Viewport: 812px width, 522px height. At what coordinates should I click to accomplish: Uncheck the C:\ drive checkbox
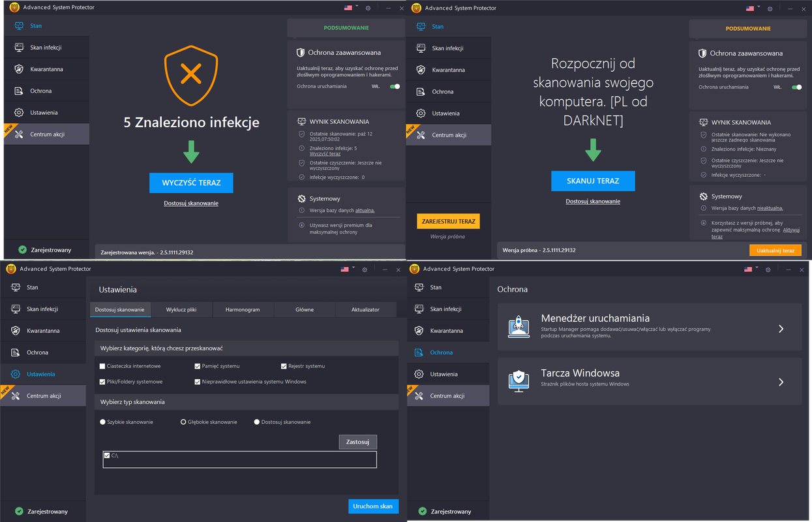(x=107, y=455)
